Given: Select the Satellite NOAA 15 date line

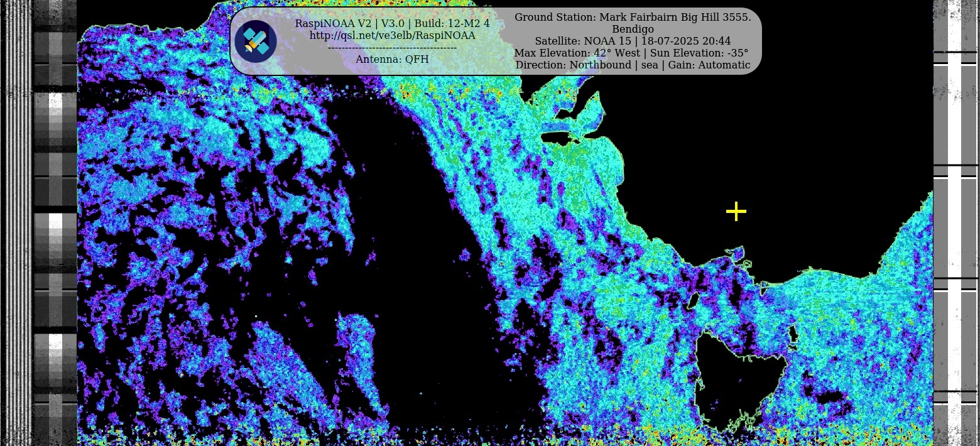Looking at the screenshot, I should point(633,41).
